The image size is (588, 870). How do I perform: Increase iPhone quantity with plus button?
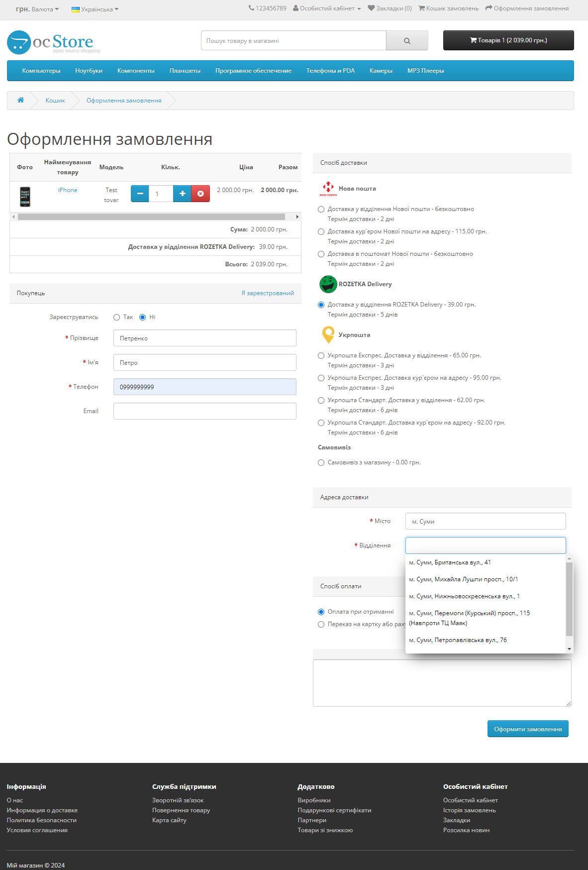click(183, 194)
